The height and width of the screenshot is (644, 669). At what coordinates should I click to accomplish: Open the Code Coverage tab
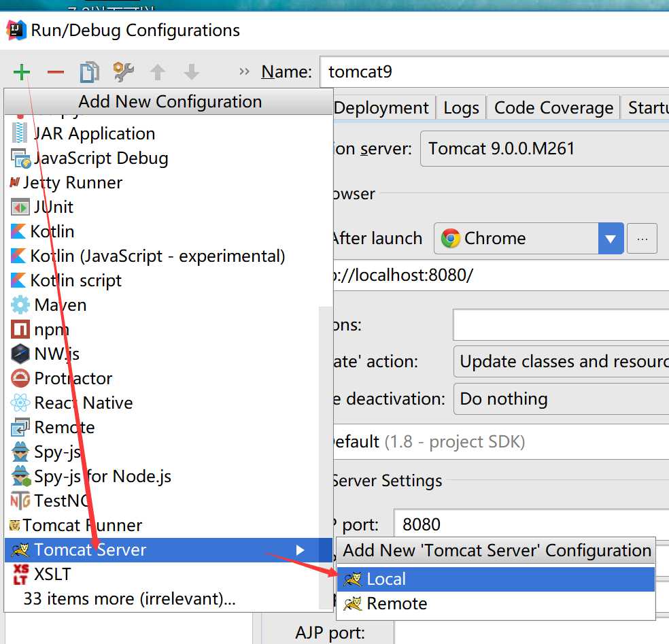(553, 107)
